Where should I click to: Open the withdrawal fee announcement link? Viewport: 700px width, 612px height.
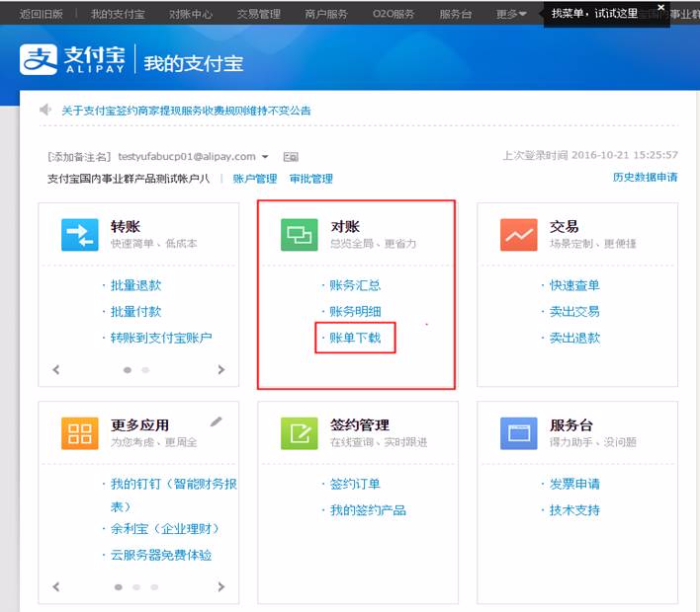point(186,110)
